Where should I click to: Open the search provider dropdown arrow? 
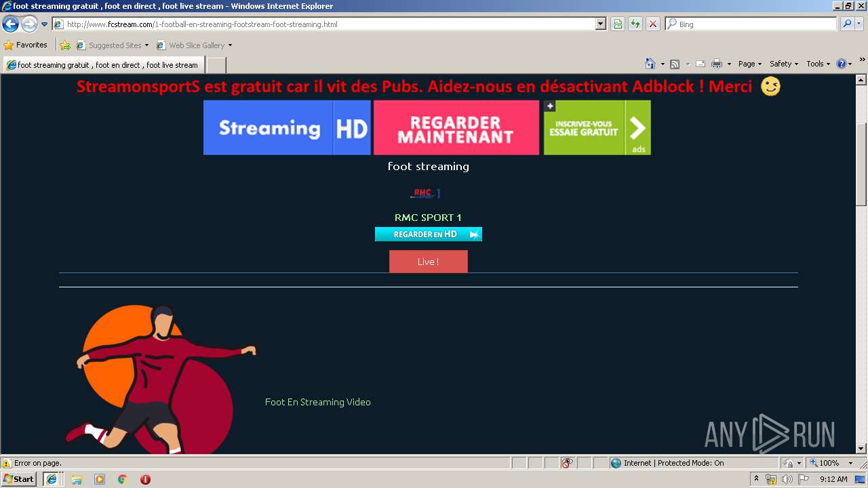pos(859,24)
